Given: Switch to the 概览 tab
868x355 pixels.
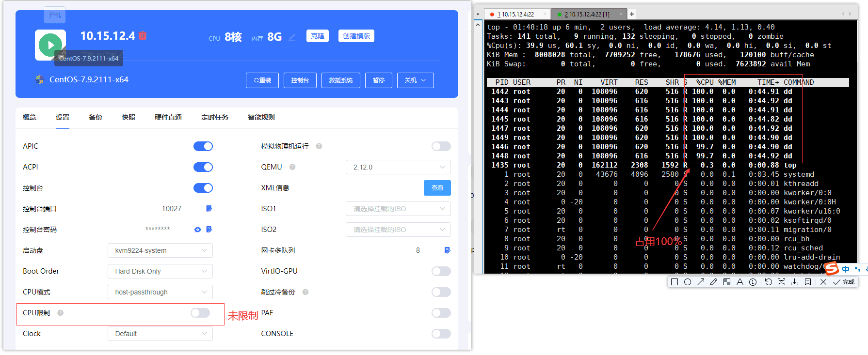Looking at the screenshot, I should [x=30, y=117].
